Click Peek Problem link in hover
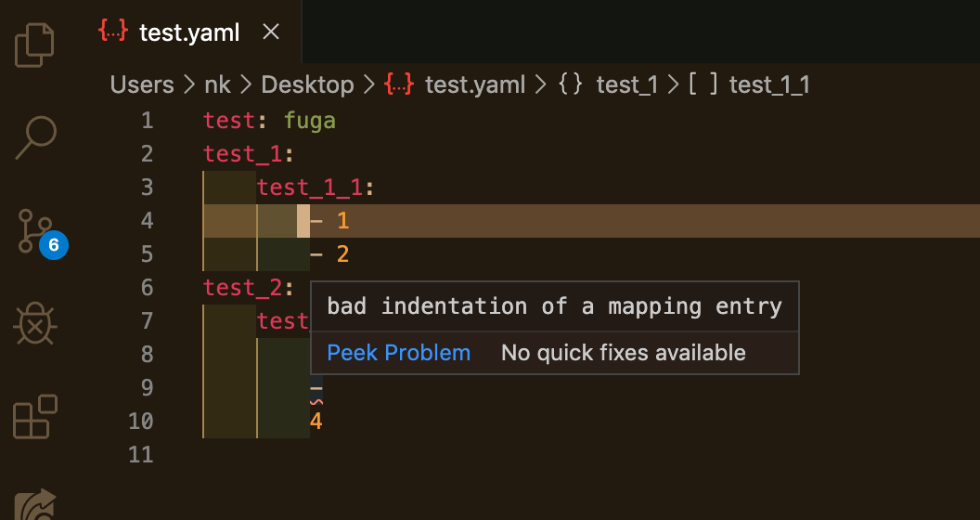 (x=399, y=353)
